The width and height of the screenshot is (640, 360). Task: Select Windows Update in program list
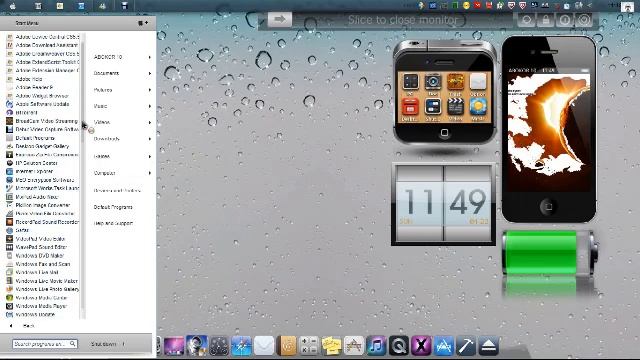35,315
